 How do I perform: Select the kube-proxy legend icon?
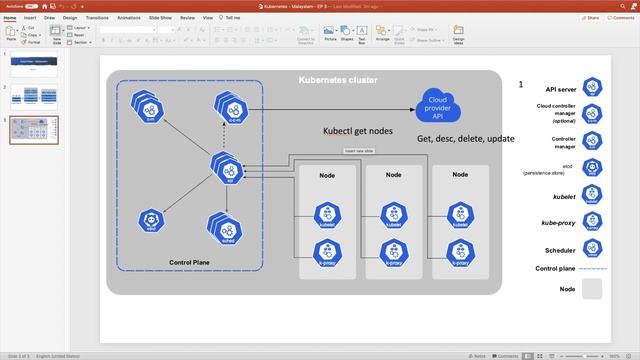point(592,221)
